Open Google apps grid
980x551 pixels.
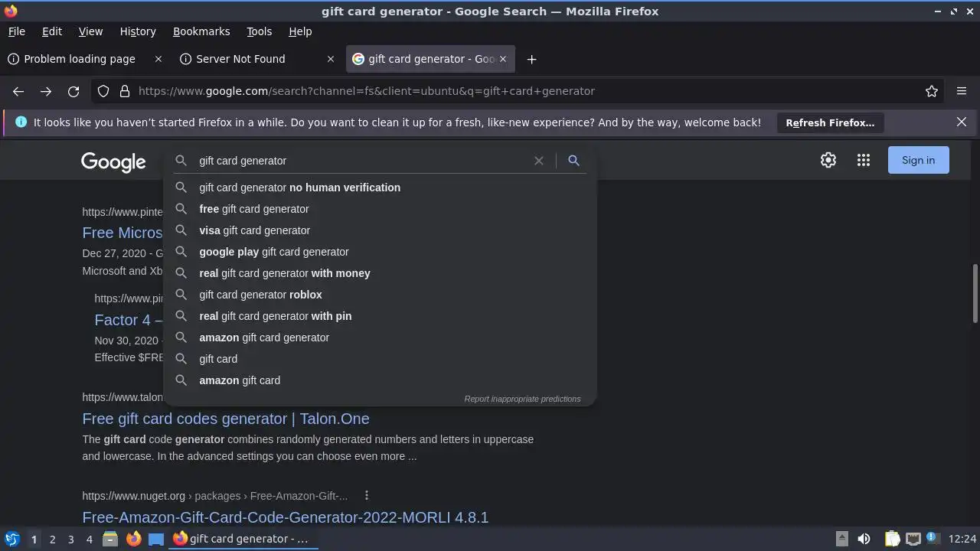coord(864,160)
